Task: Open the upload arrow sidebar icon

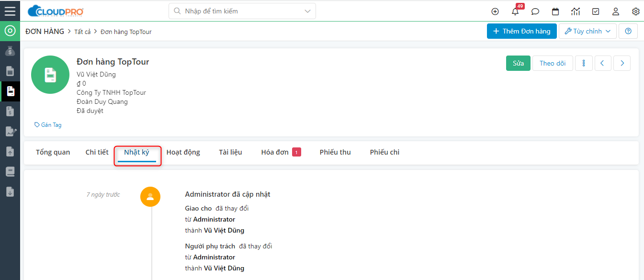Action: click(x=10, y=151)
